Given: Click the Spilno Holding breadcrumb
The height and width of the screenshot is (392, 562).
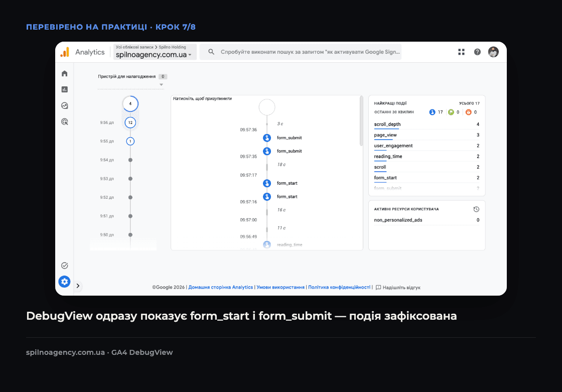Looking at the screenshot, I should click(173, 47).
